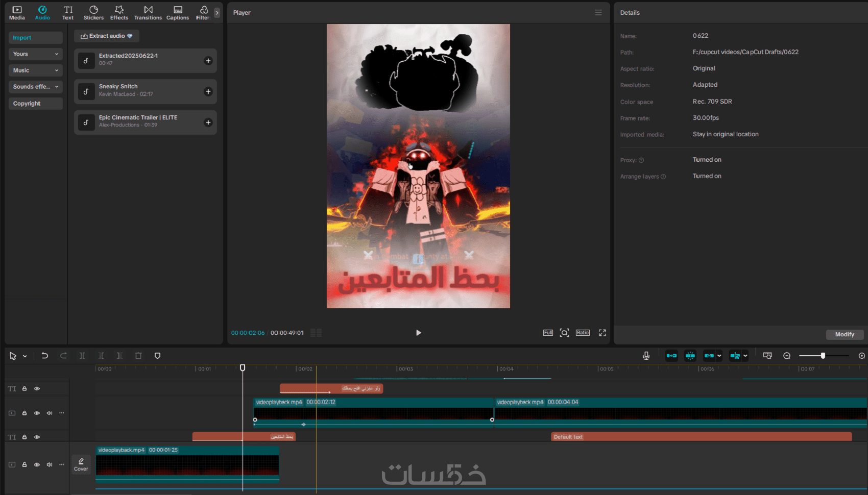Enter fullscreen player view
This screenshot has width=868, height=495.
602,333
